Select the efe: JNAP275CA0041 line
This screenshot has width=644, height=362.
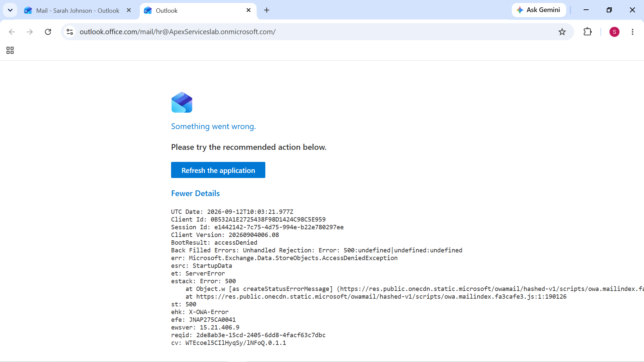click(203, 320)
